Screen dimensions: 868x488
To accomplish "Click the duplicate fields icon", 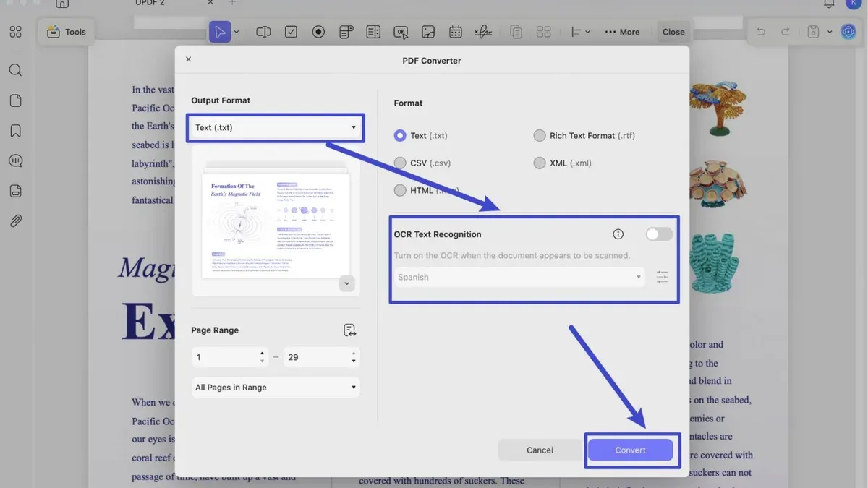I will 516,32.
